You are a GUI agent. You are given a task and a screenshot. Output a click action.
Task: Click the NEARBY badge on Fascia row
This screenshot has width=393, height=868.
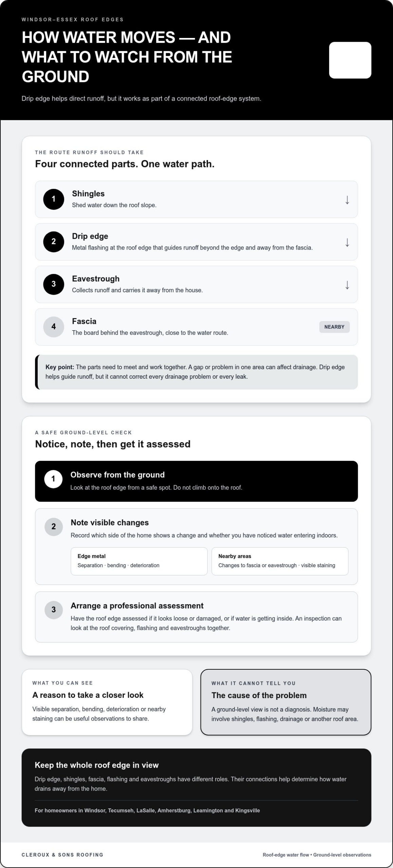(x=334, y=327)
